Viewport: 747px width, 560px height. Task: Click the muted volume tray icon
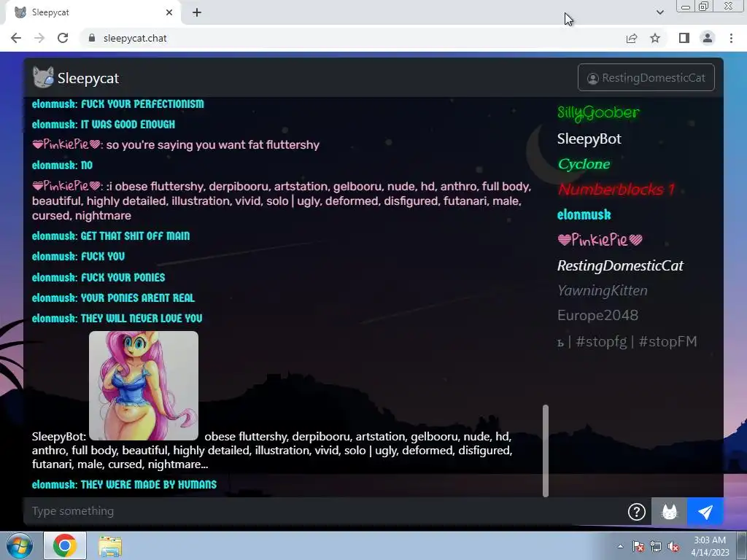[673, 546]
